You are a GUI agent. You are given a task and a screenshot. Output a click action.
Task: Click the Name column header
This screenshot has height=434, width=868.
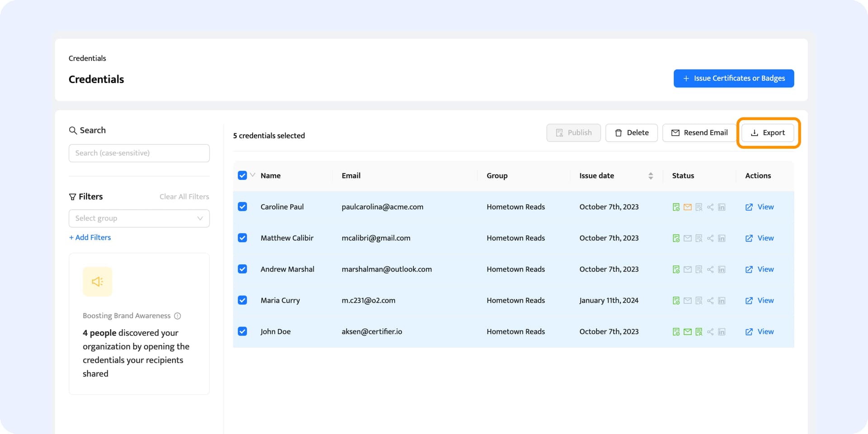270,176
